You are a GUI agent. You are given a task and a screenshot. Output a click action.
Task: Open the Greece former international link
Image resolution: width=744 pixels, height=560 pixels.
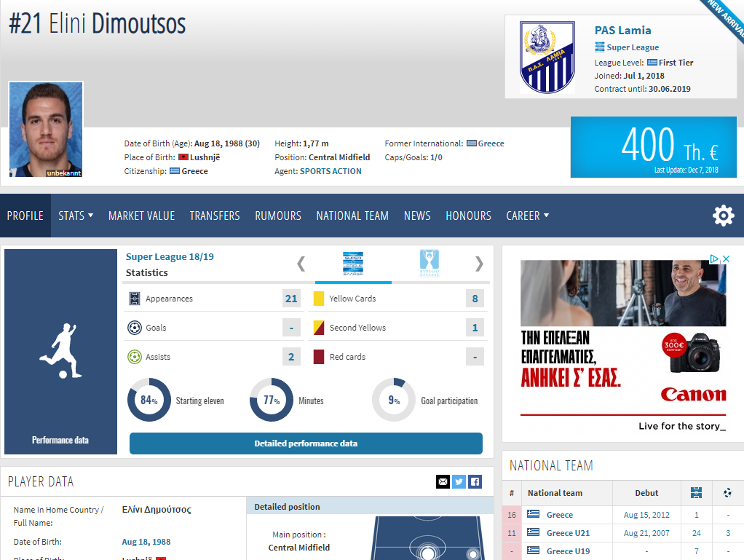point(491,143)
